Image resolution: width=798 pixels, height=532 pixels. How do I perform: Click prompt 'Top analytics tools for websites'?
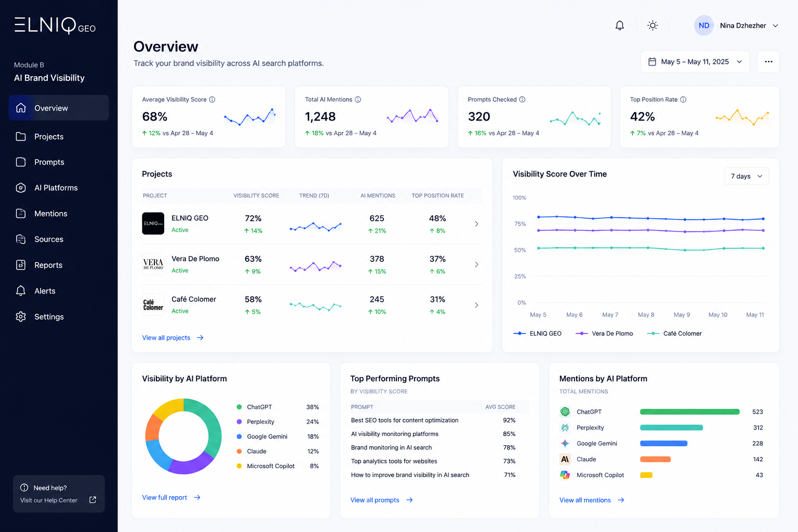coord(394,461)
